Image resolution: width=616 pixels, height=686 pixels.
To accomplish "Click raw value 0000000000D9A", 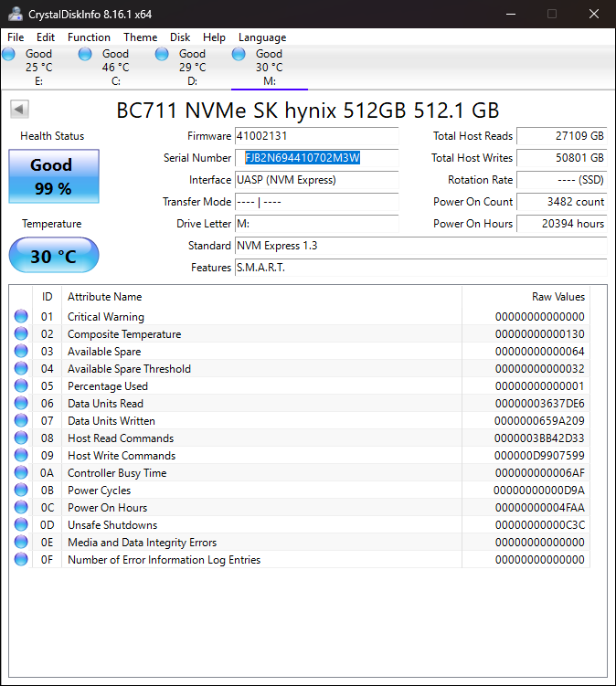I will point(539,490).
